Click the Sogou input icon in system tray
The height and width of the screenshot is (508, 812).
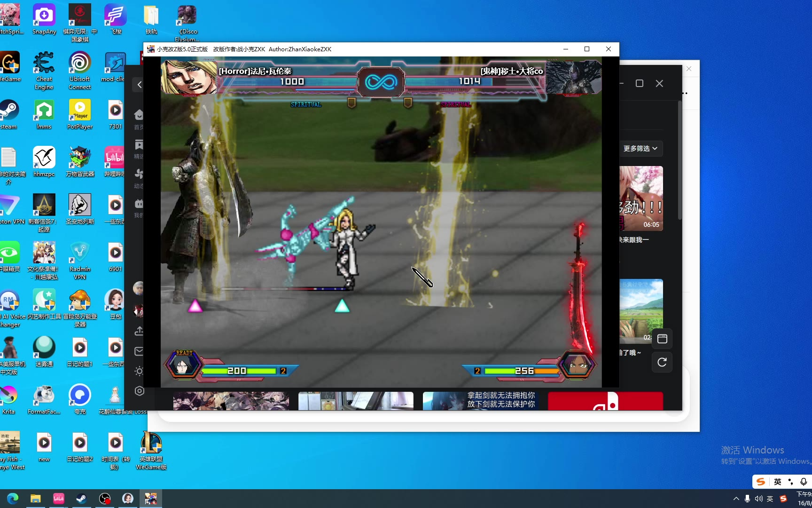783,499
